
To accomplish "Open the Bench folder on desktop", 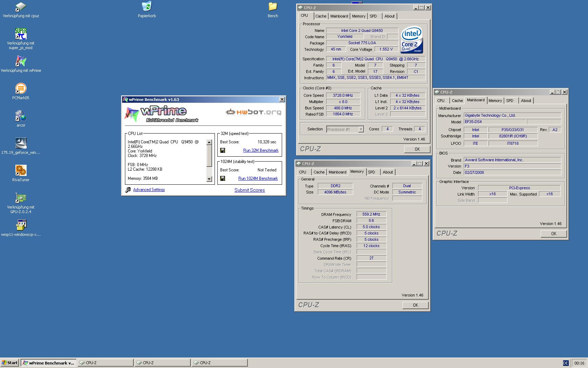I will [273, 10].
